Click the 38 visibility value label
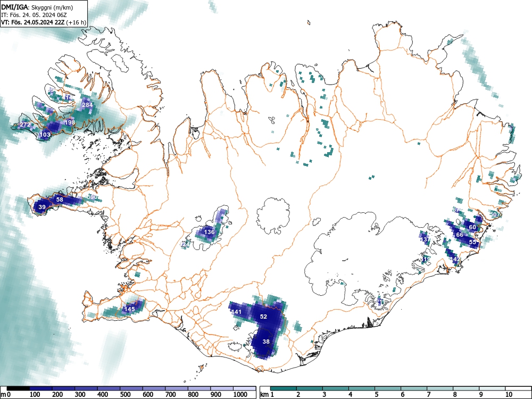Screen dimensions: 532x399 coord(266,342)
